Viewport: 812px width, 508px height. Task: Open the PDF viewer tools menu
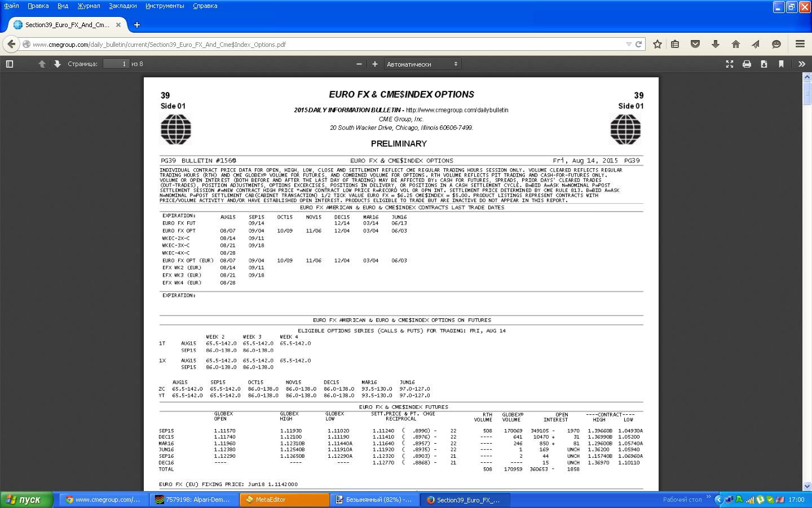coord(802,64)
